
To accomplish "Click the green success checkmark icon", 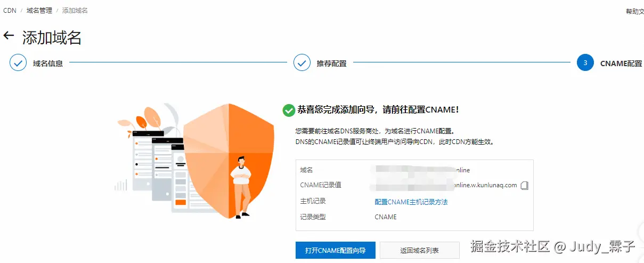I will coord(289,110).
